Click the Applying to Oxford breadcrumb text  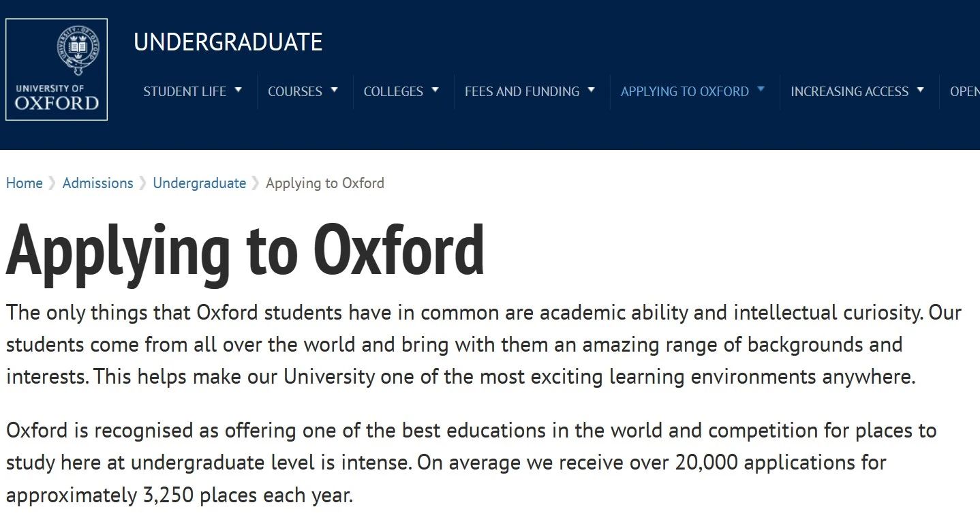[x=325, y=183]
